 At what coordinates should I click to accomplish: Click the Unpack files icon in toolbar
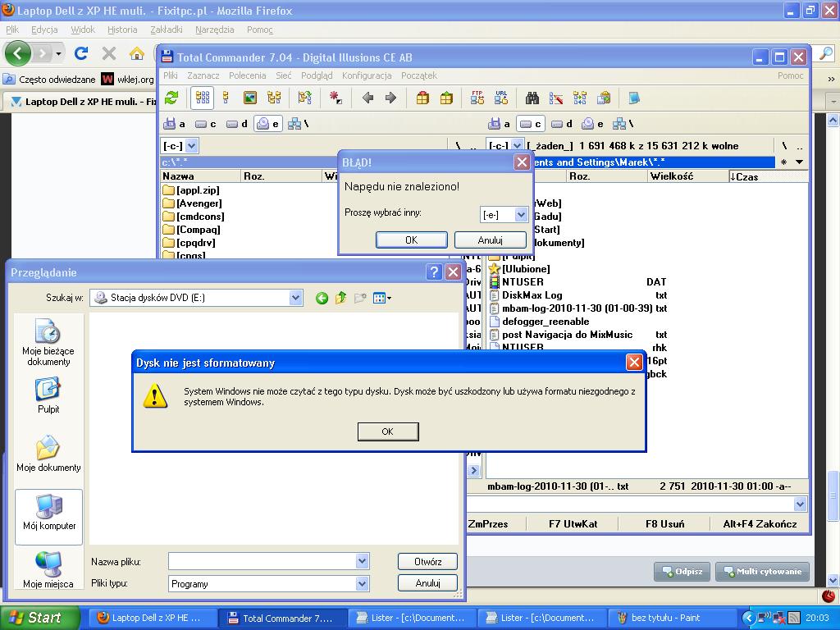446,98
